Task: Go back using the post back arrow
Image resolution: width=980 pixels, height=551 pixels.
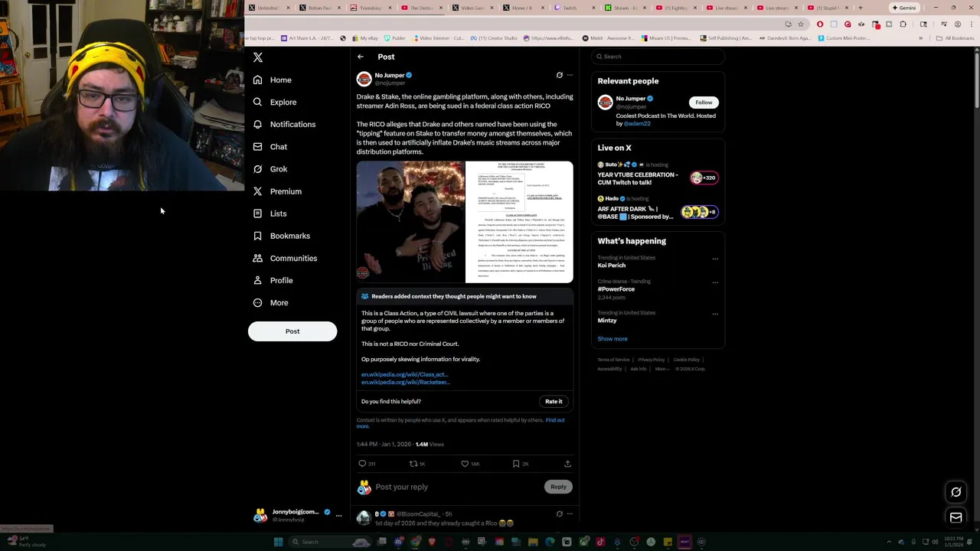Action: click(361, 57)
